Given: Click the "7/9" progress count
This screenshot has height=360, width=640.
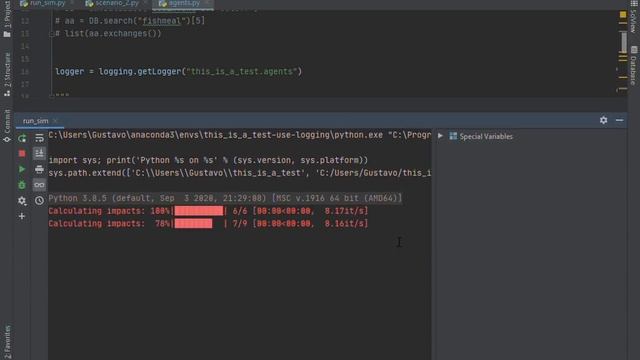Looking at the screenshot, I should [x=240, y=224].
